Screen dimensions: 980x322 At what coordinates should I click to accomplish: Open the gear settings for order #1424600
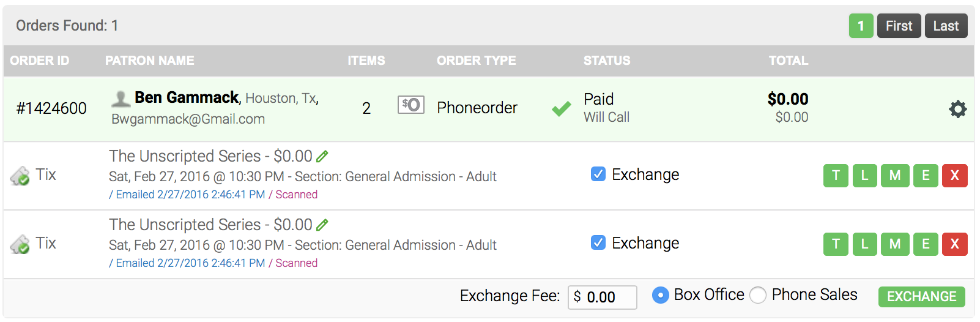(957, 109)
